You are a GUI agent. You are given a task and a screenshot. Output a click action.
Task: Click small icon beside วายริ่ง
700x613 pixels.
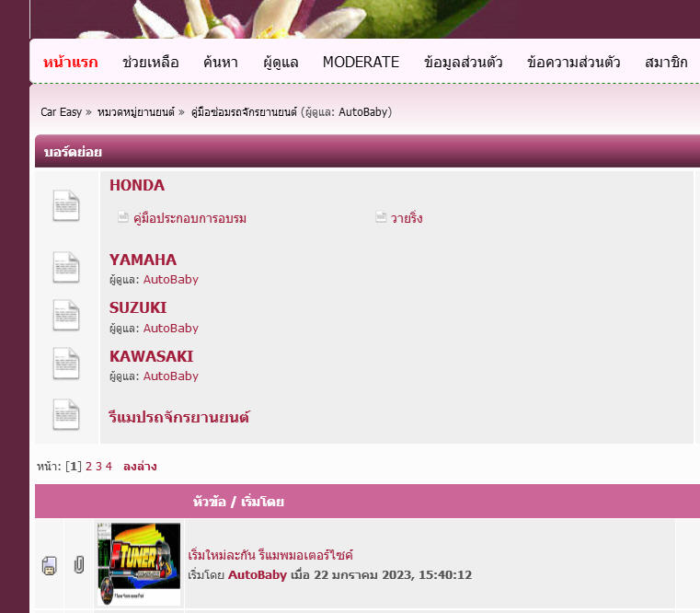[x=381, y=217]
